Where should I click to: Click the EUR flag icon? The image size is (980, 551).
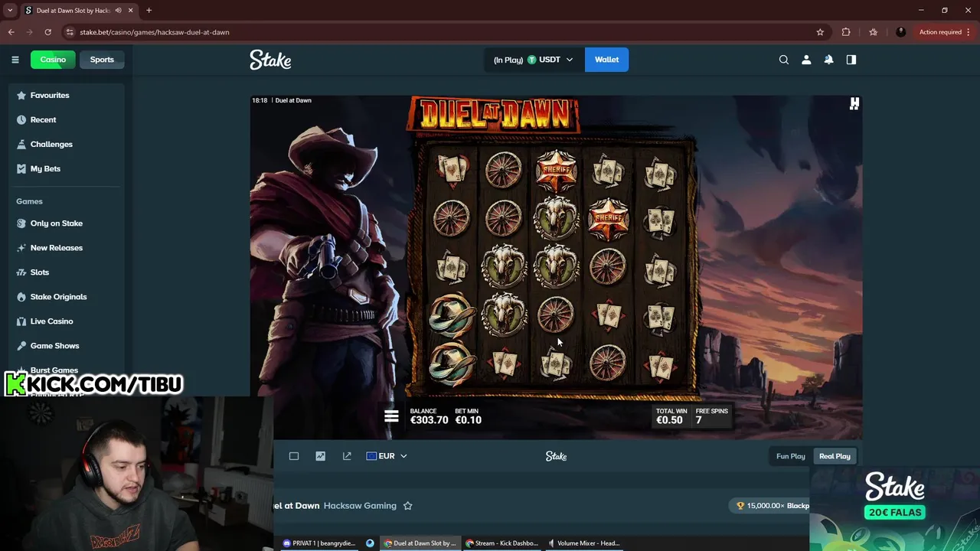point(371,456)
